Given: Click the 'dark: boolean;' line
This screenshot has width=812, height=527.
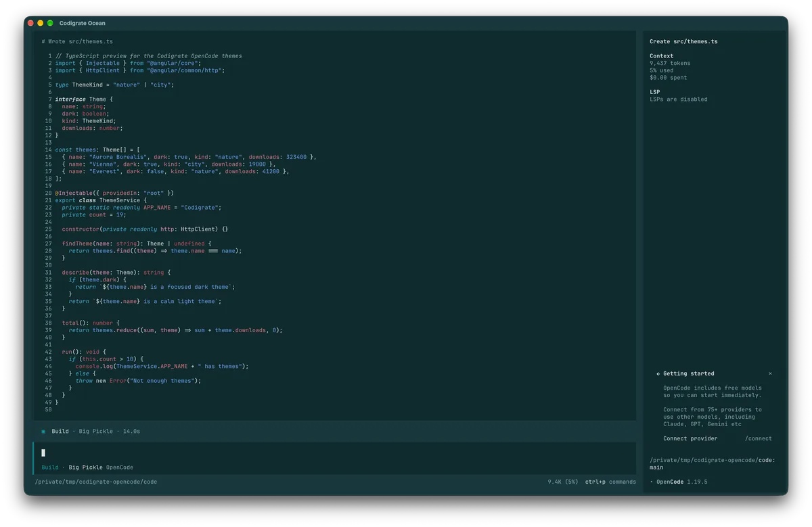Looking at the screenshot, I should click(x=85, y=114).
